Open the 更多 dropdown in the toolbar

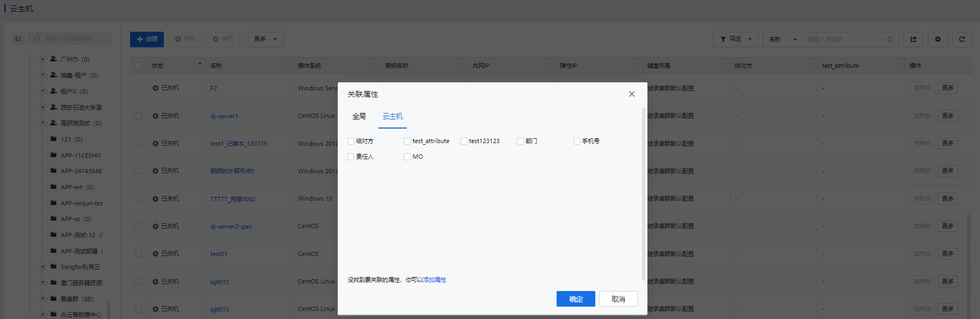coord(265,39)
